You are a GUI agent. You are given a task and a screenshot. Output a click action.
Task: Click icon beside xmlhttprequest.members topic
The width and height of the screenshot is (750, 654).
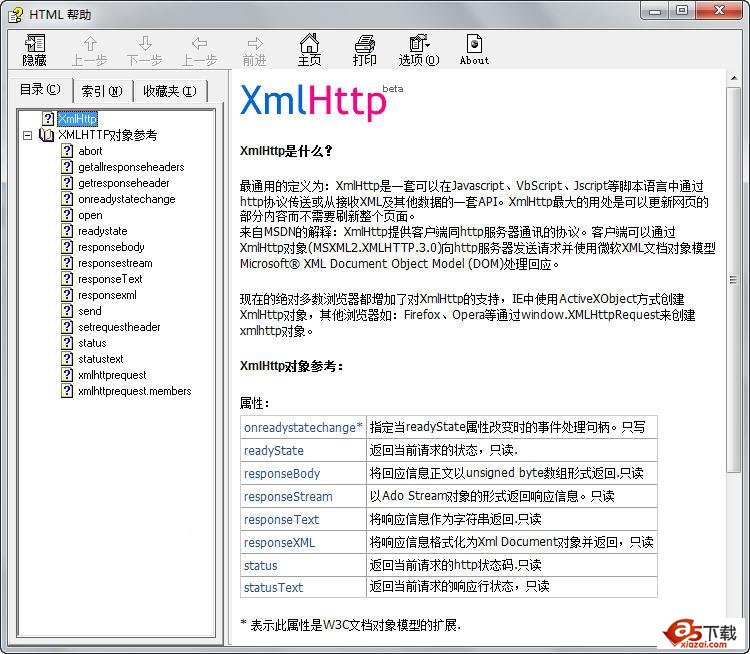click(67, 391)
